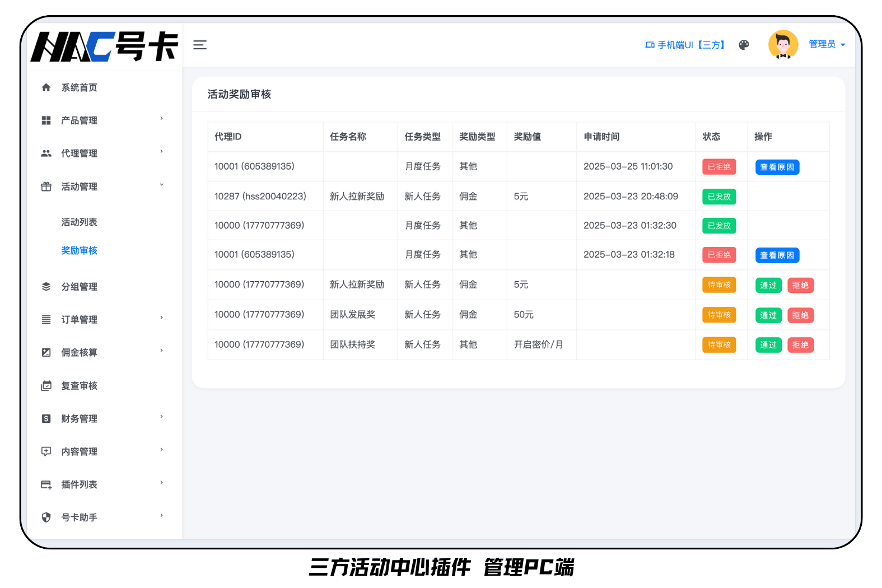Screen dimensions: 882x588
Task: Click the 产品管理 grid icon
Action: (46, 120)
